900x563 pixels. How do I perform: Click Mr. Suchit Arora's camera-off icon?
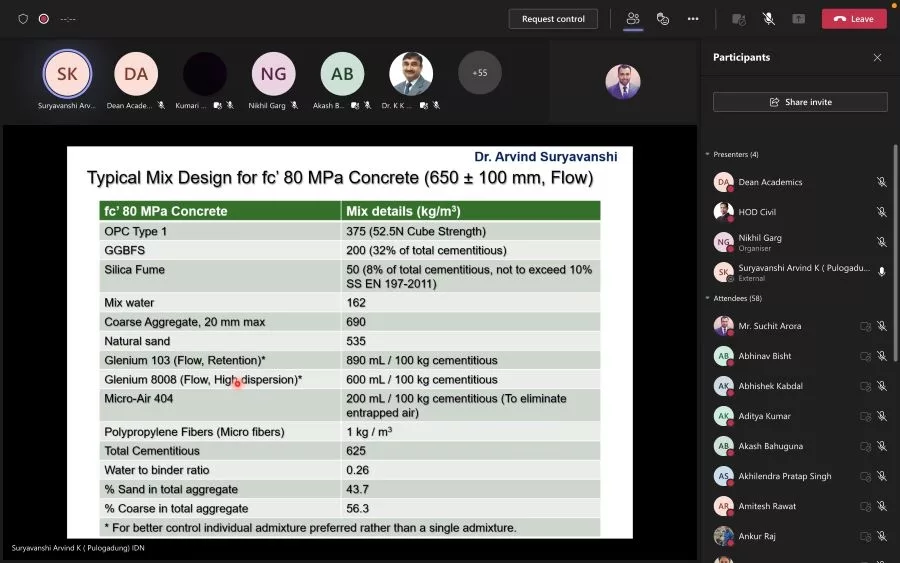click(865, 326)
